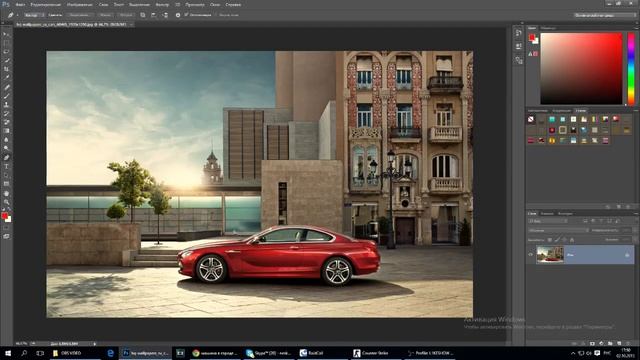
Task: Select the Eraser tool
Action: [x=7, y=122]
